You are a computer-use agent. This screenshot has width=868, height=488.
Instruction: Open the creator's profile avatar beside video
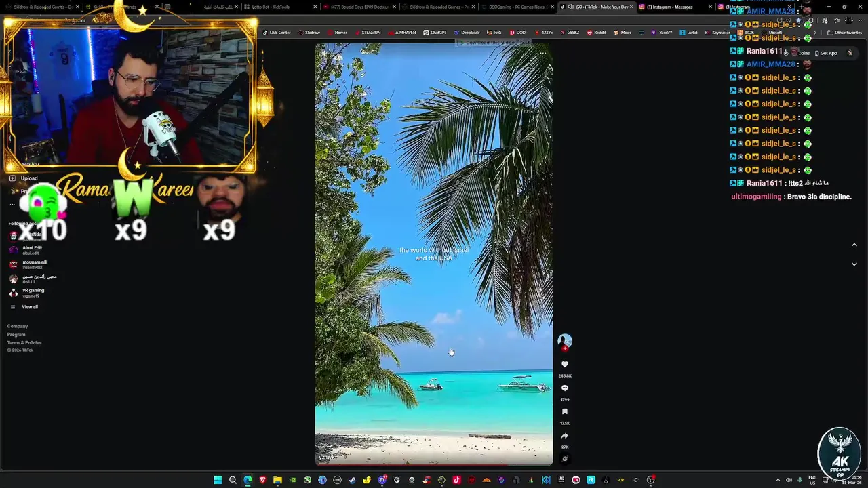[565, 341]
